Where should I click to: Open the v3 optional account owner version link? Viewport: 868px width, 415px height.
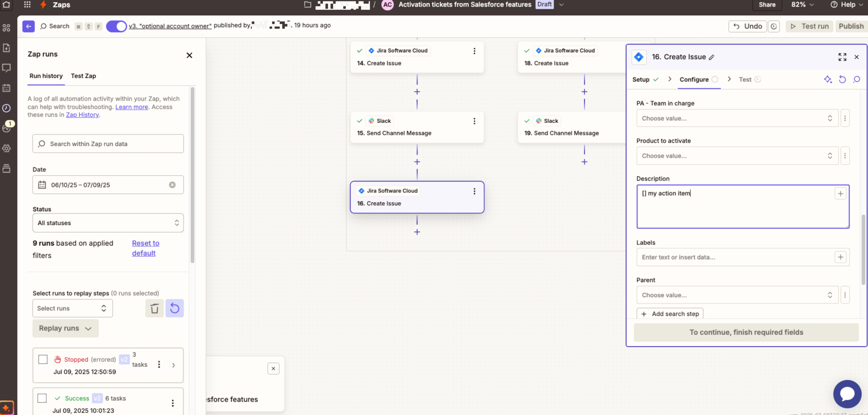(170, 26)
